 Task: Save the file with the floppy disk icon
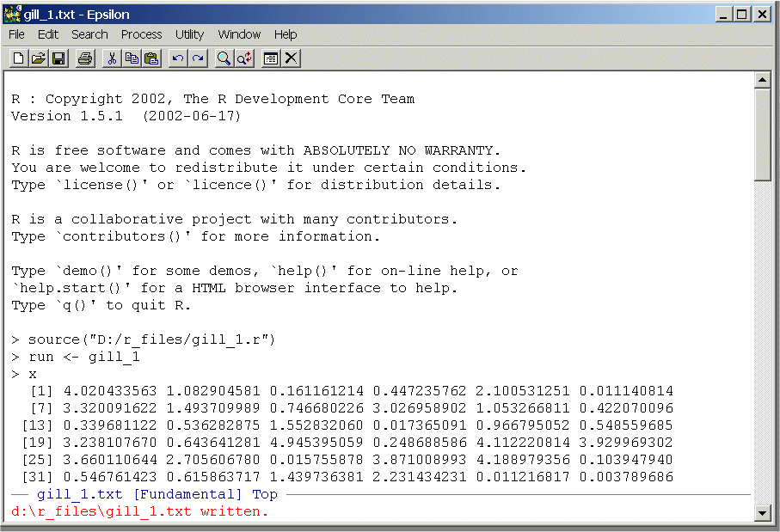(x=58, y=58)
